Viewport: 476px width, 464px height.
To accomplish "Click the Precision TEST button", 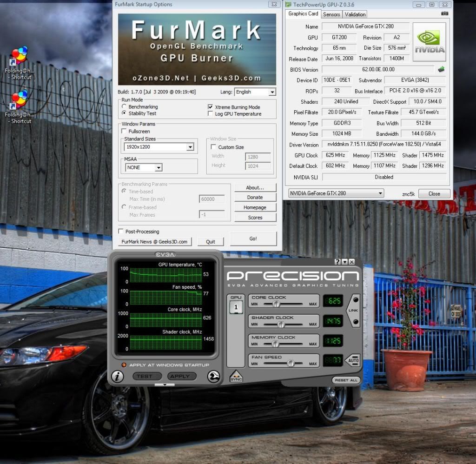I will [147, 376].
